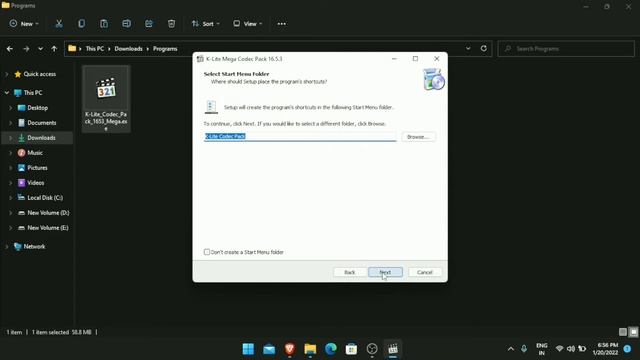The width and height of the screenshot is (640, 360).
Task: Click the Downloads breadcrumb in address bar
Action: click(x=128, y=49)
